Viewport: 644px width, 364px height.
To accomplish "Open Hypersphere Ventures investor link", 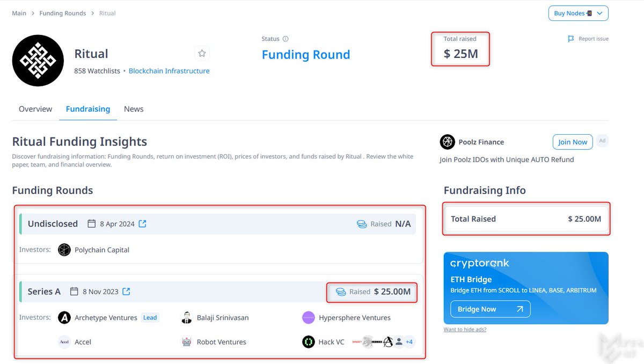I will pyautogui.click(x=355, y=317).
